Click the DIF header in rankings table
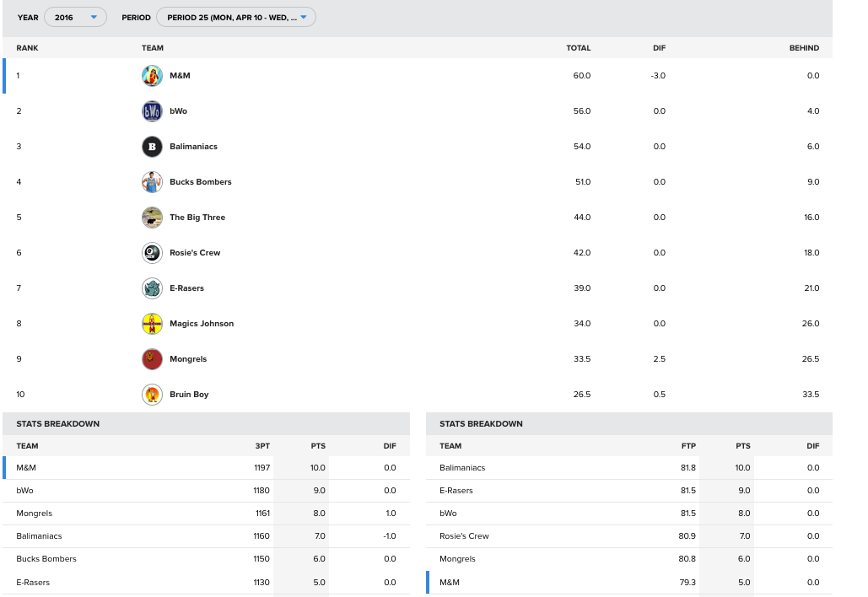The image size is (868, 597). click(660, 48)
